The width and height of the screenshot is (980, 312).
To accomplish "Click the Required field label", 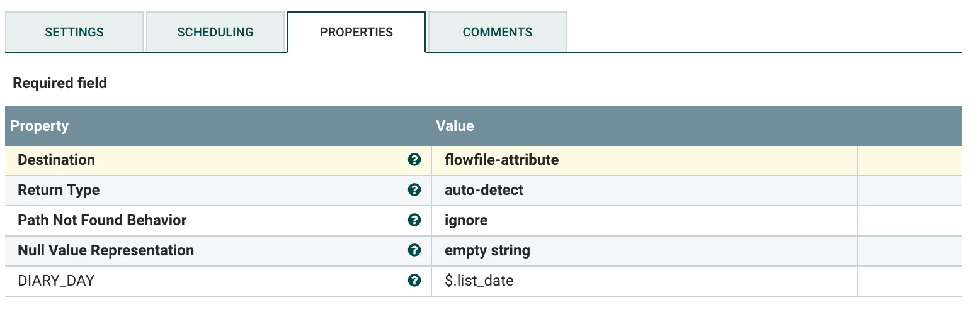I will [x=60, y=83].
